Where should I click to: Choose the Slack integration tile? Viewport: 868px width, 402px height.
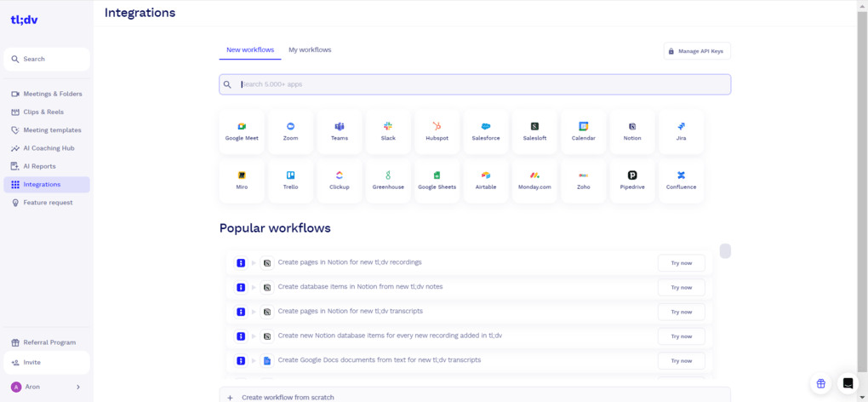(x=388, y=132)
